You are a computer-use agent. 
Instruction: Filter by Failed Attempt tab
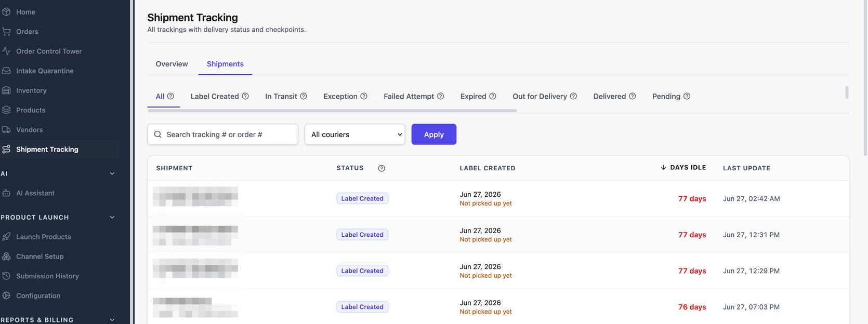[x=414, y=97]
